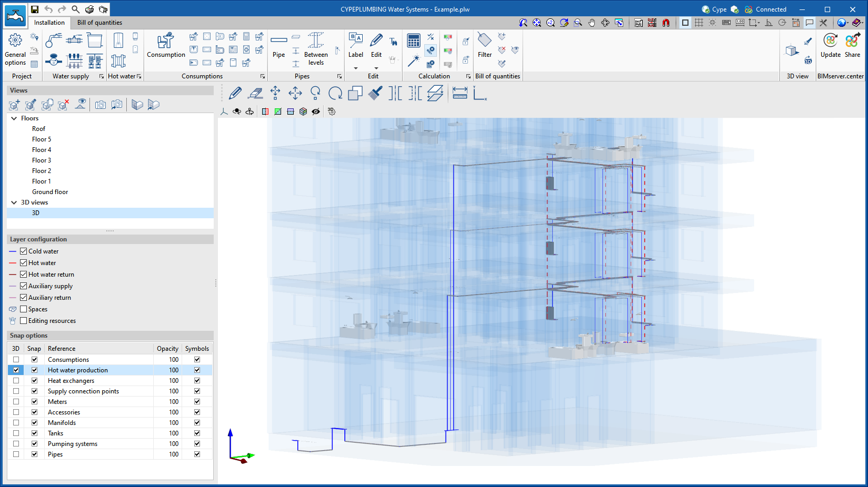
Task: Click the red Hot water color line
Action: (x=13, y=263)
